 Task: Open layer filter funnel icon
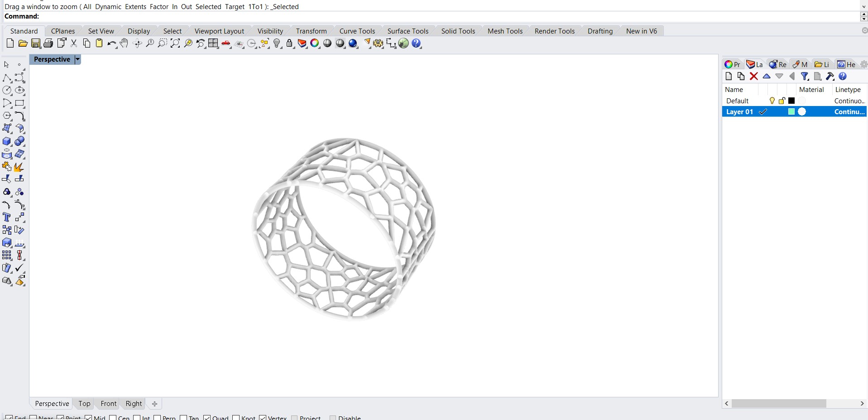click(805, 76)
